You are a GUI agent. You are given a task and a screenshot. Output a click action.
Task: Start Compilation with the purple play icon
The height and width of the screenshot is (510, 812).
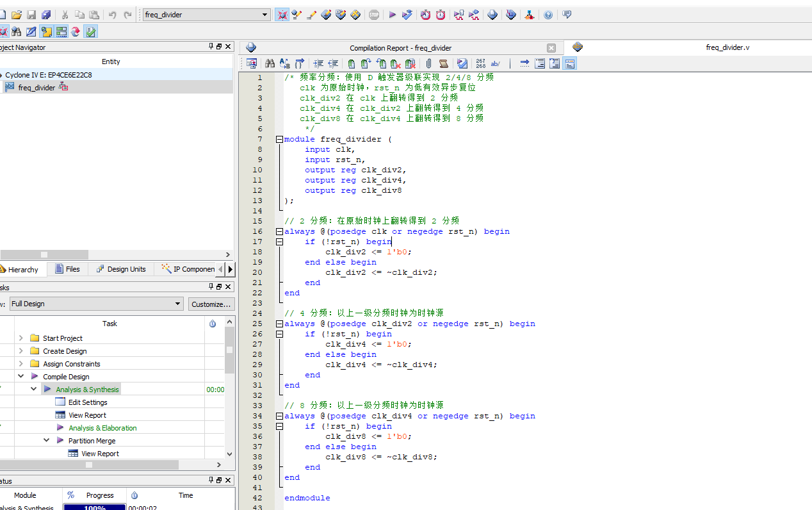[x=393, y=15]
